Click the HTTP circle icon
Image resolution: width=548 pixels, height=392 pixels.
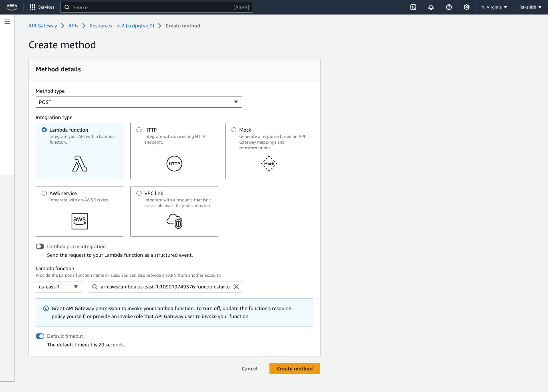pyautogui.click(x=174, y=164)
